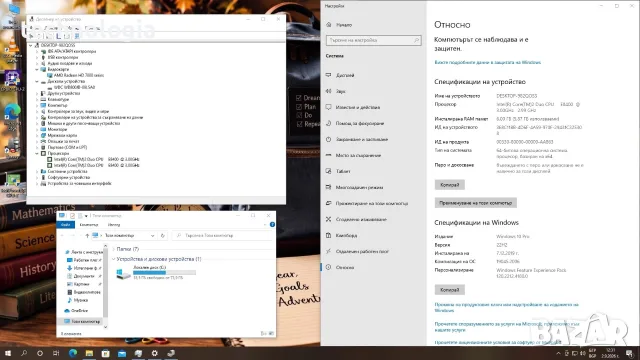640x360 pixels.
Task: Open Tablet settings in the sidebar
Action: point(343,171)
